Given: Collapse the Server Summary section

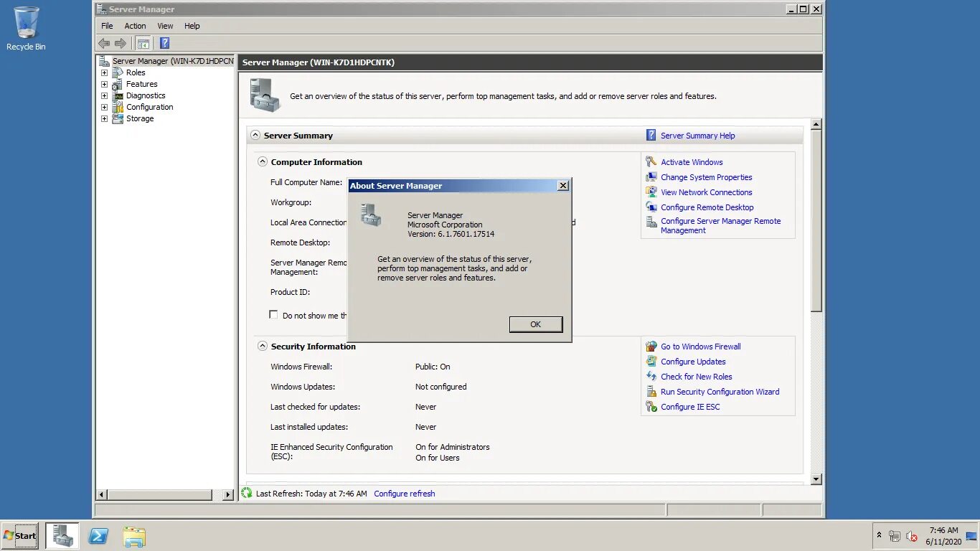Looking at the screenshot, I should click(x=255, y=135).
